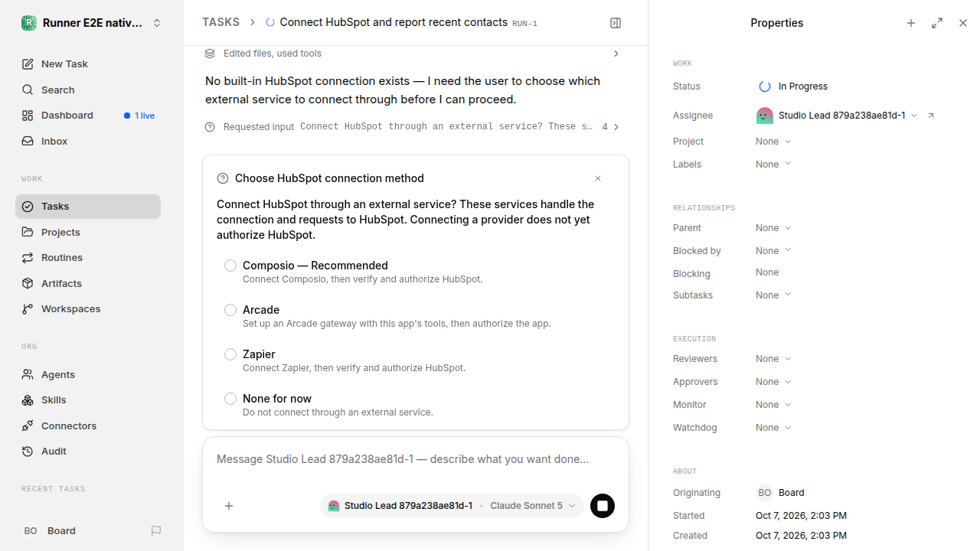
Task: Click the Workspaces branch icon
Action: point(28,308)
